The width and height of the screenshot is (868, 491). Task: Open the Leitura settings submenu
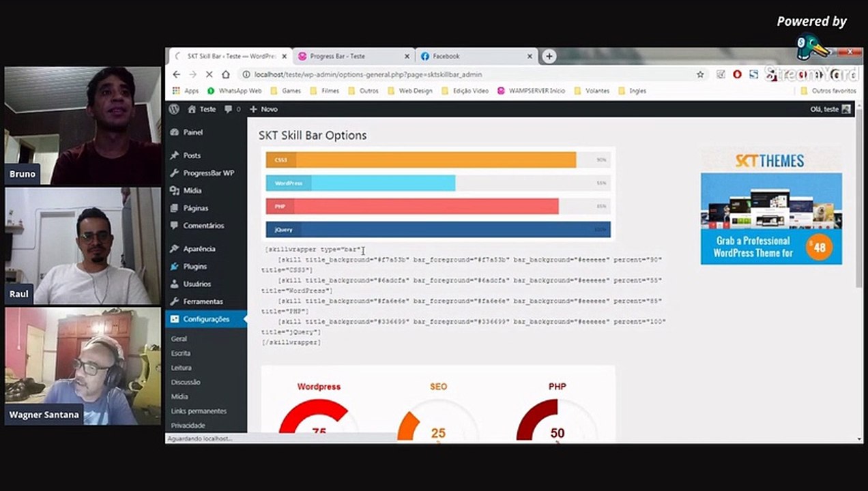181,368
